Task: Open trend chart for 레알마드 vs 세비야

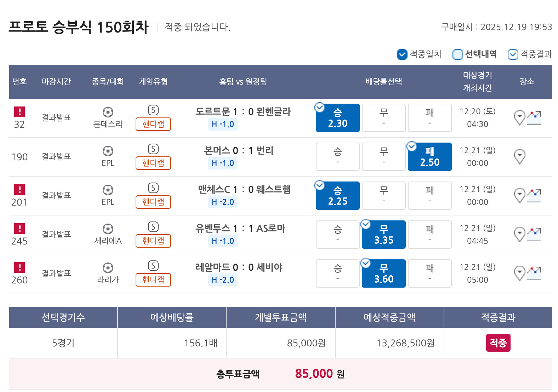Action: tap(534, 273)
